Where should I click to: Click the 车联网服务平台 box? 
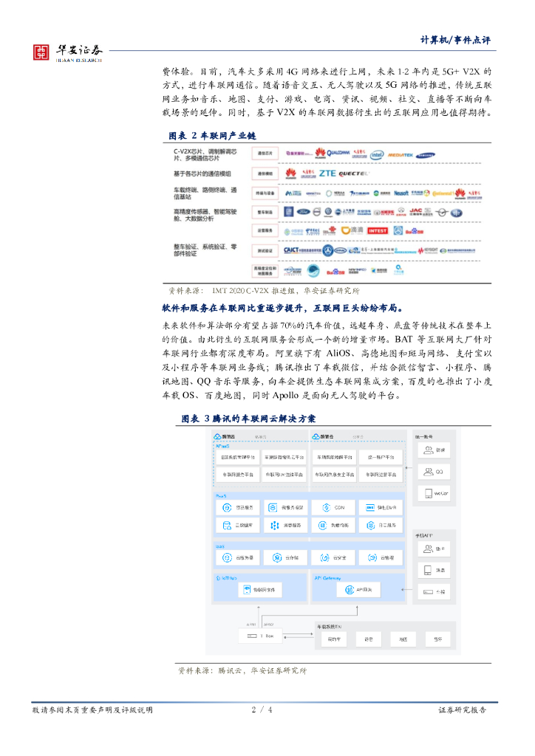[238, 475]
